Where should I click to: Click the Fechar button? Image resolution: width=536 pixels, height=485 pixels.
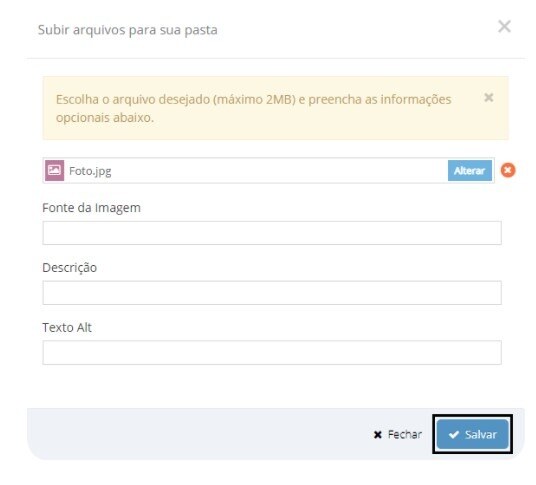(x=398, y=434)
